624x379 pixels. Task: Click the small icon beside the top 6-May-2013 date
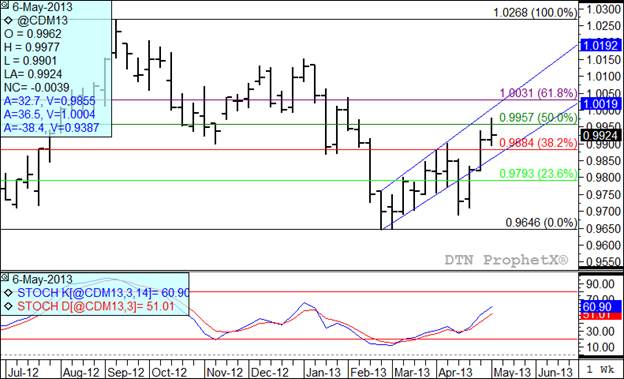coord(5,6)
